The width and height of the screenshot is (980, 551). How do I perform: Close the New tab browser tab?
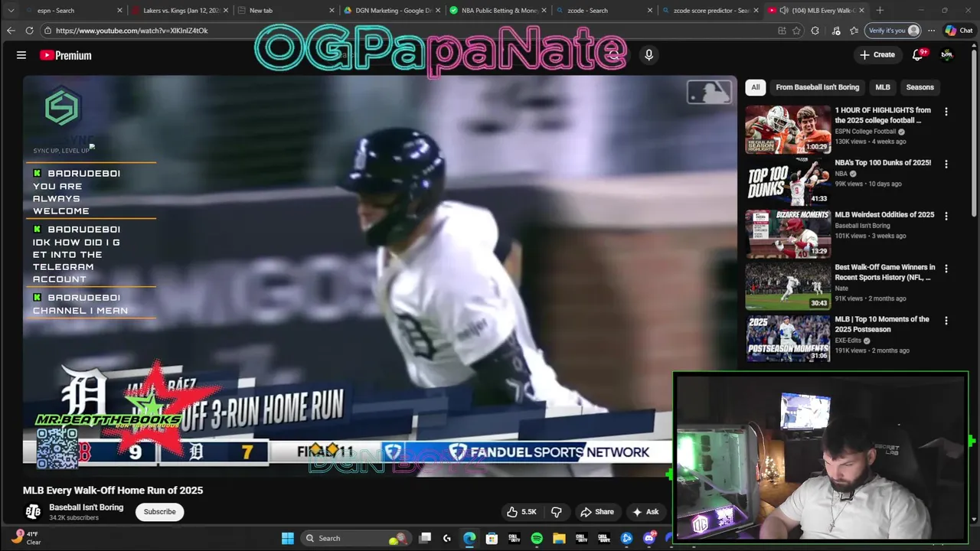(332, 11)
